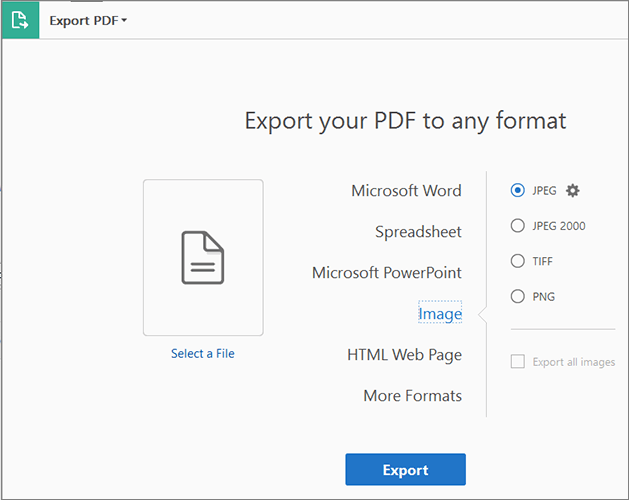Click the Select a File link
629x500 pixels.
203,353
